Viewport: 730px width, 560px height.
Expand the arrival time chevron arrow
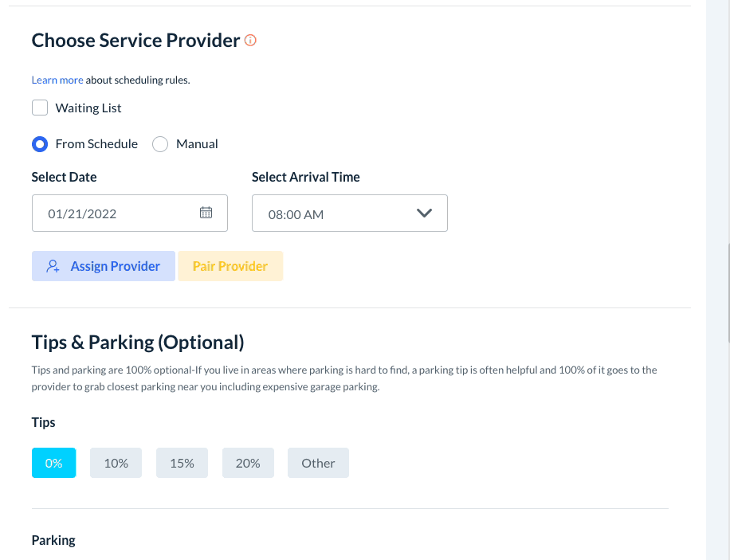point(424,213)
